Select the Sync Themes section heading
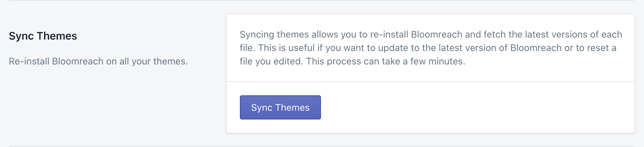The height and width of the screenshot is (147, 644). 43,36
